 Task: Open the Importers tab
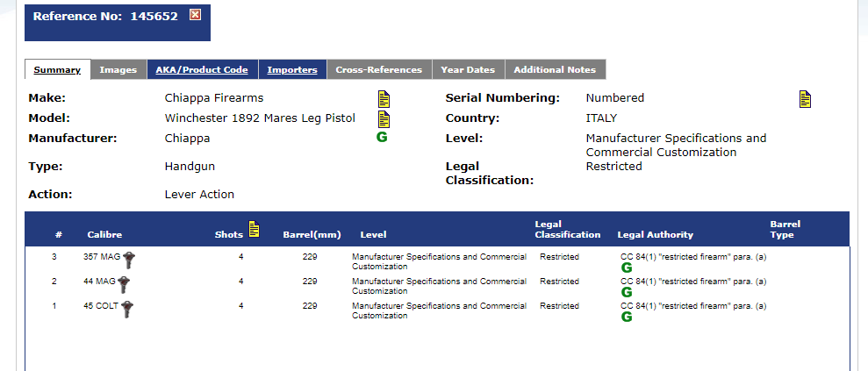click(x=292, y=70)
